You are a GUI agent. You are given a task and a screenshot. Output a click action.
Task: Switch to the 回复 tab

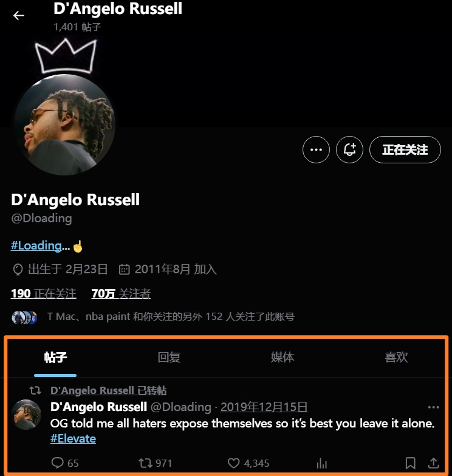pyautogui.click(x=169, y=357)
